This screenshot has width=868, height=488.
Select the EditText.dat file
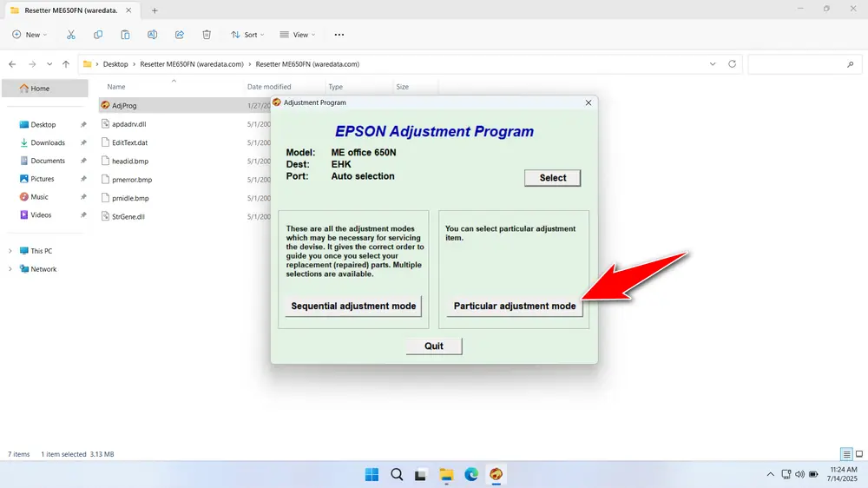129,142
